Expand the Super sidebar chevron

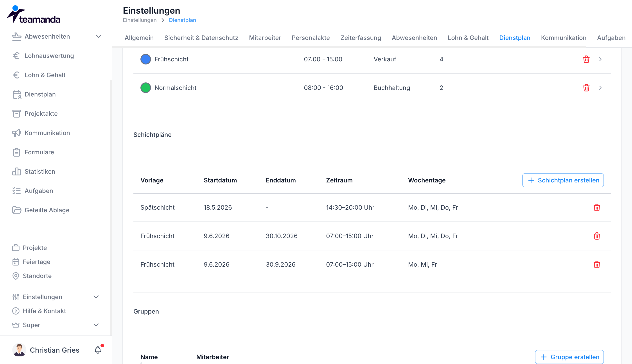[96, 325]
